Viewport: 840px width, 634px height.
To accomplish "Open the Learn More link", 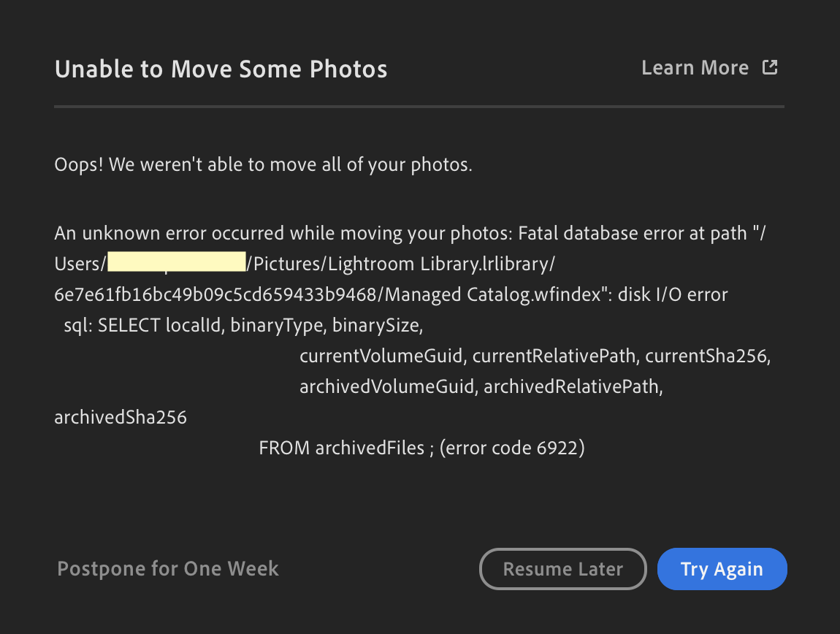I will coord(695,68).
